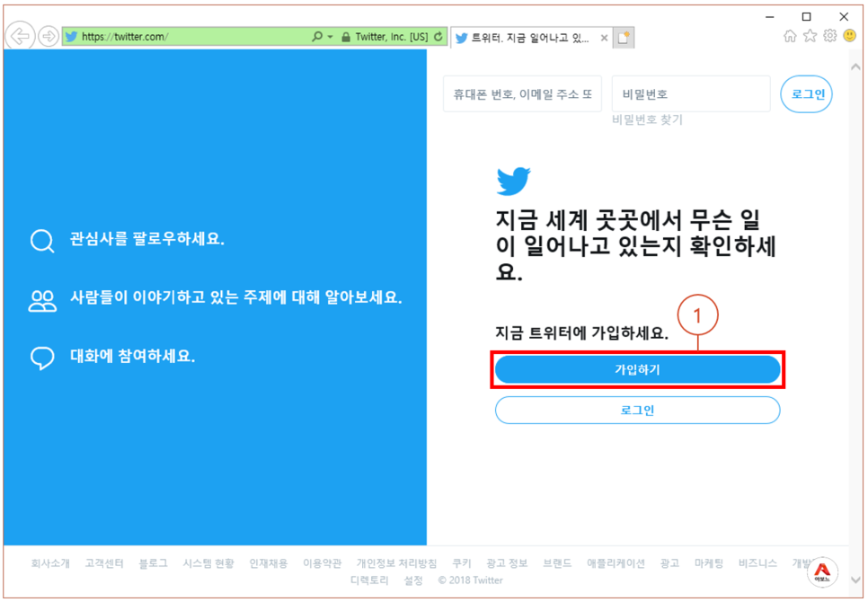Viewport: 868px width, 602px height.
Task: Go to browser home icon
Action: click(x=790, y=36)
